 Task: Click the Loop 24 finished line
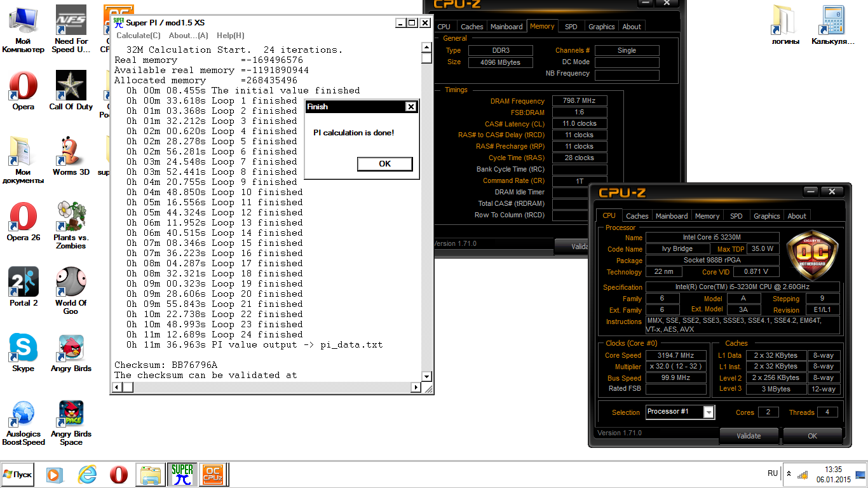point(214,334)
